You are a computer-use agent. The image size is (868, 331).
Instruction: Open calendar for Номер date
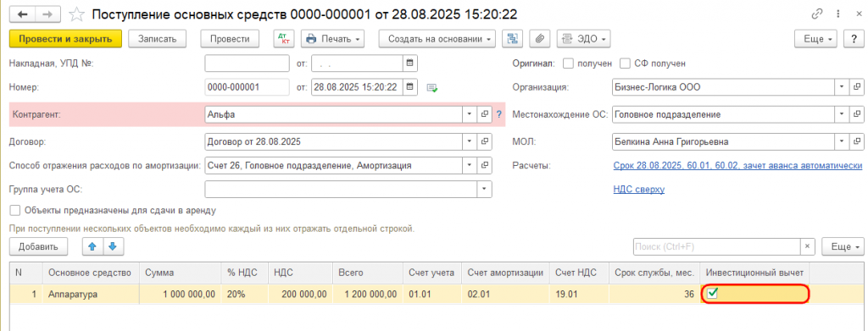(410, 86)
